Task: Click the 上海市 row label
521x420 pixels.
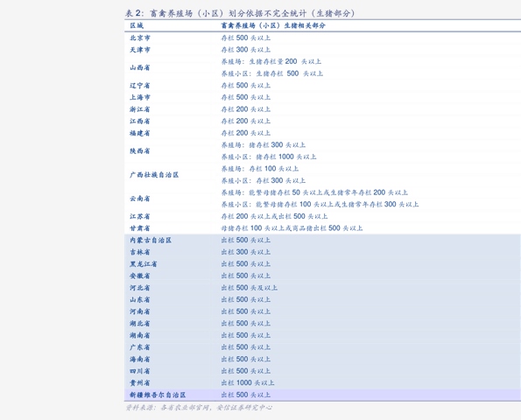Action: pos(140,97)
